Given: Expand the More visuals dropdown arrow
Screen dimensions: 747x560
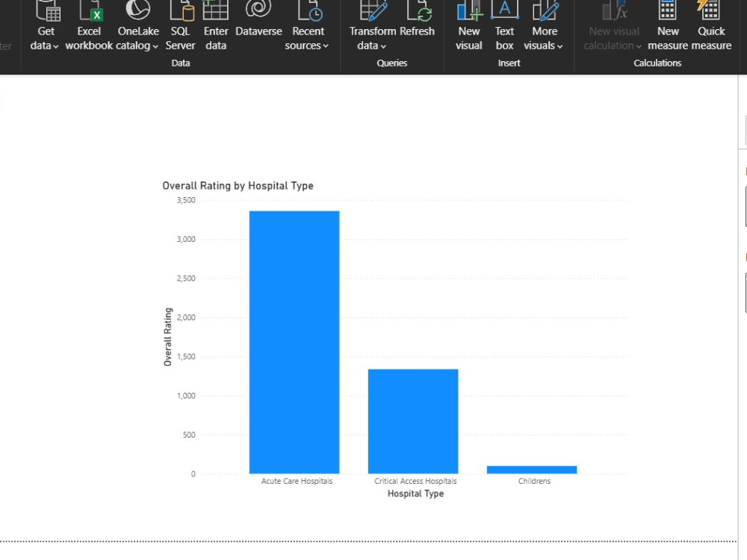Looking at the screenshot, I should coord(560,46).
